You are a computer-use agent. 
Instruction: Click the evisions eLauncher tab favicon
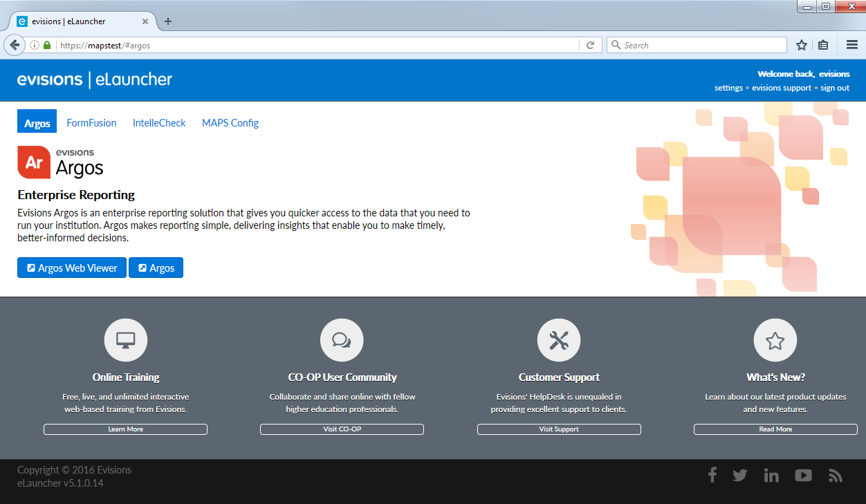[21, 21]
